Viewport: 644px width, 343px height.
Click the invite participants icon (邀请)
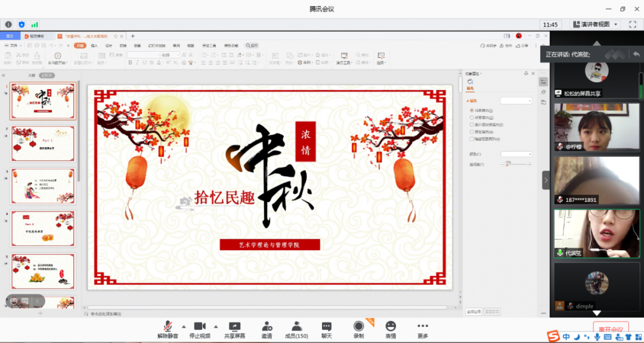click(267, 326)
